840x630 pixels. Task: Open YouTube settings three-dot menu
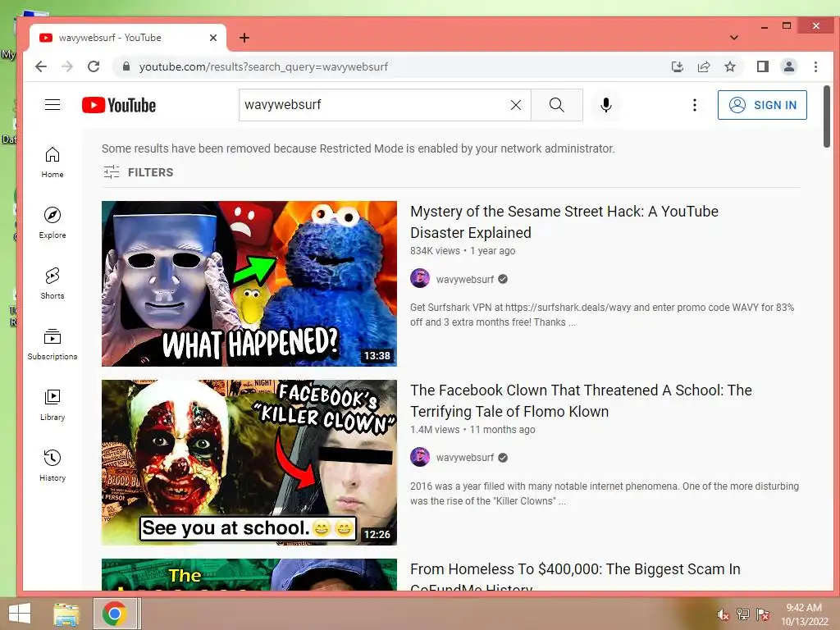pyautogui.click(x=694, y=105)
